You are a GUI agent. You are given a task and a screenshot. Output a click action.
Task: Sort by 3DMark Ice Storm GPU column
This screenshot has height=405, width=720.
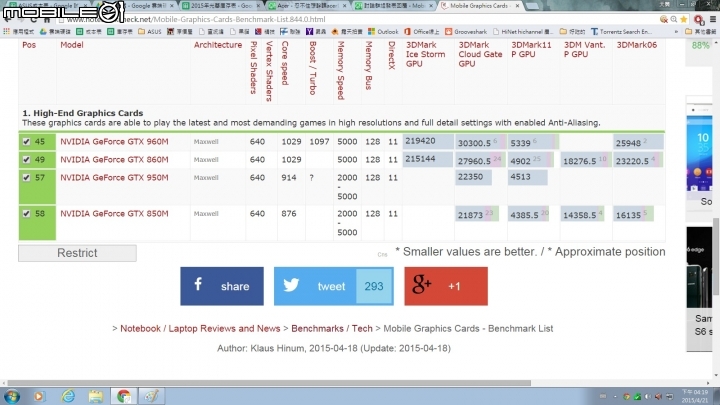pyautogui.click(x=425, y=54)
